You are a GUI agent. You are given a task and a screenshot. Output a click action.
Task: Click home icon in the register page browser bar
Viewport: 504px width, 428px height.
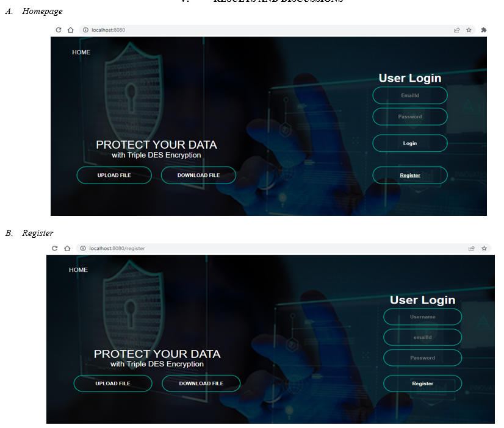tap(67, 248)
